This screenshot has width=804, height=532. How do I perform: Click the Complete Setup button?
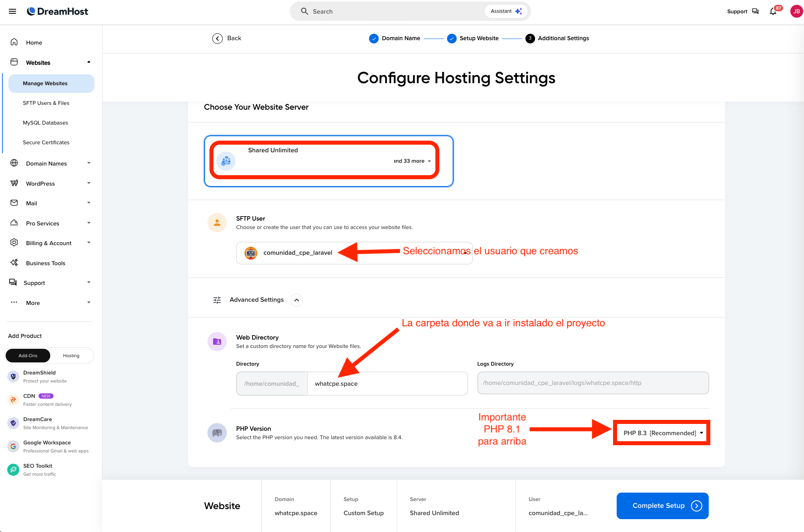pos(662,505)
